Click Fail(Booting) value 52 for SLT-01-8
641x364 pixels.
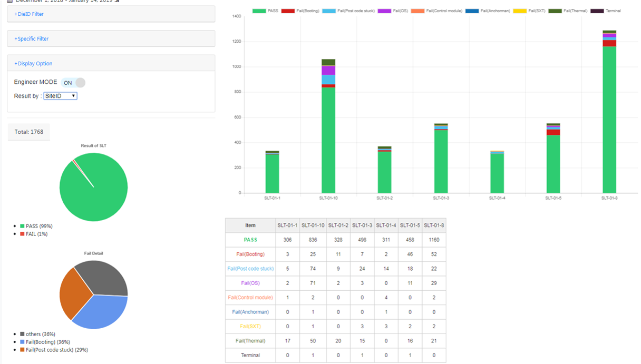(435, 254)
